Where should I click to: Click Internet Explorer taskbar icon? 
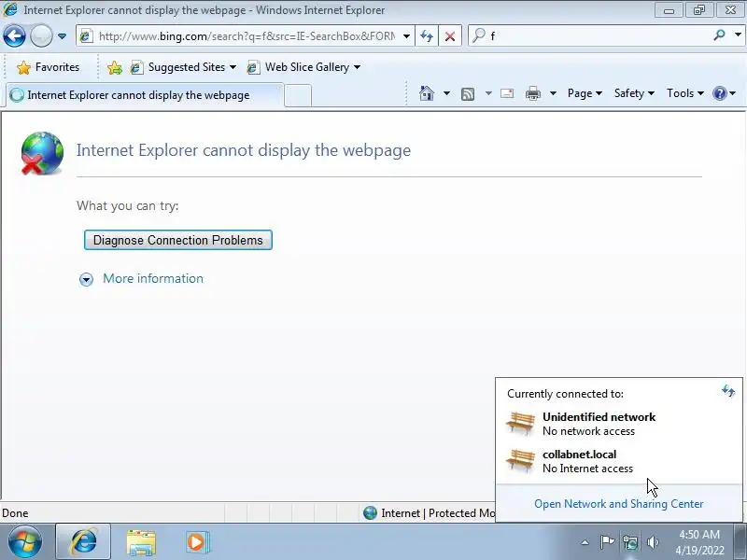(83, 542)
